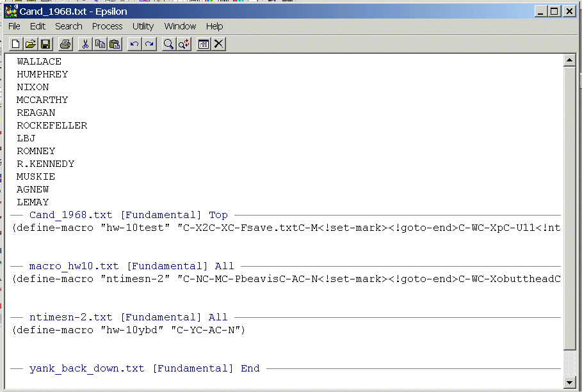This screenshot has height=392, width=582.
Task: Open the File menu
Action: coord(14,26)
